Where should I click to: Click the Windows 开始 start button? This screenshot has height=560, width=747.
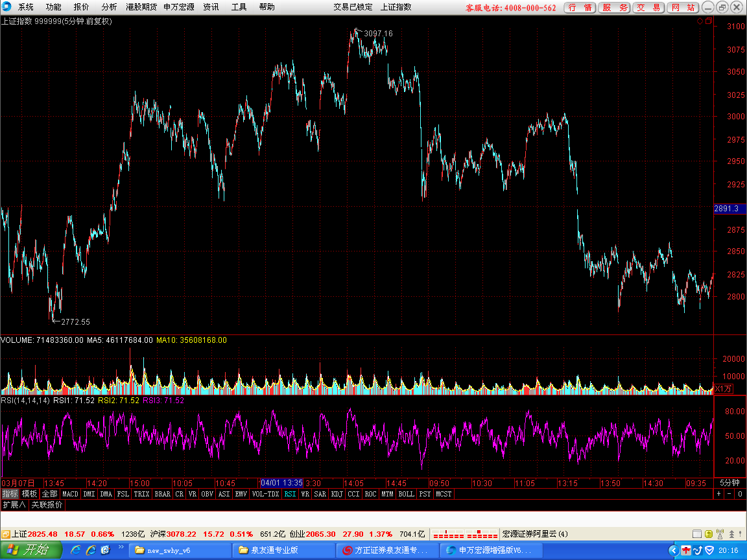click(31, 550)
